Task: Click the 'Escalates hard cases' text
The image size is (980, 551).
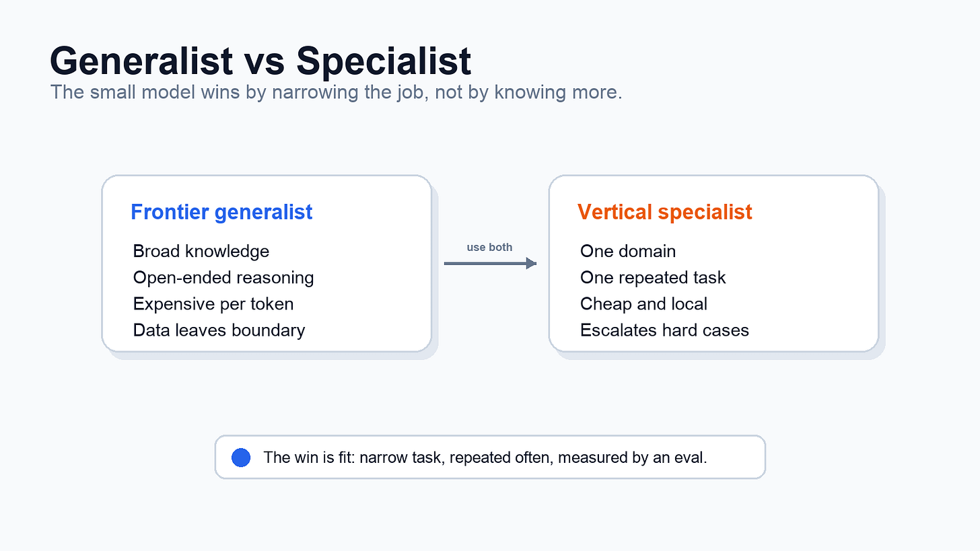Action: [x=664, y=330]
